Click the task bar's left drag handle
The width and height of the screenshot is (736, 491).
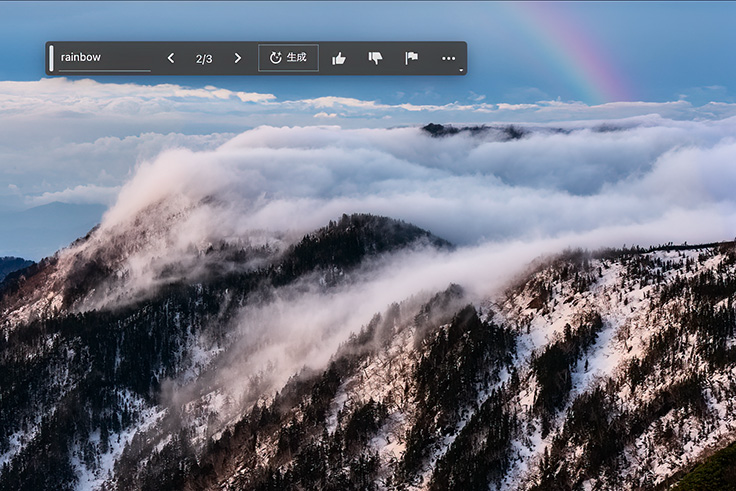click(x=51, y=58)
